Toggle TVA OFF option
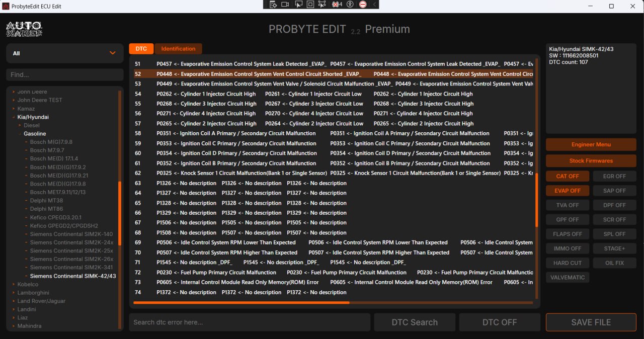 tap(568, 205)
